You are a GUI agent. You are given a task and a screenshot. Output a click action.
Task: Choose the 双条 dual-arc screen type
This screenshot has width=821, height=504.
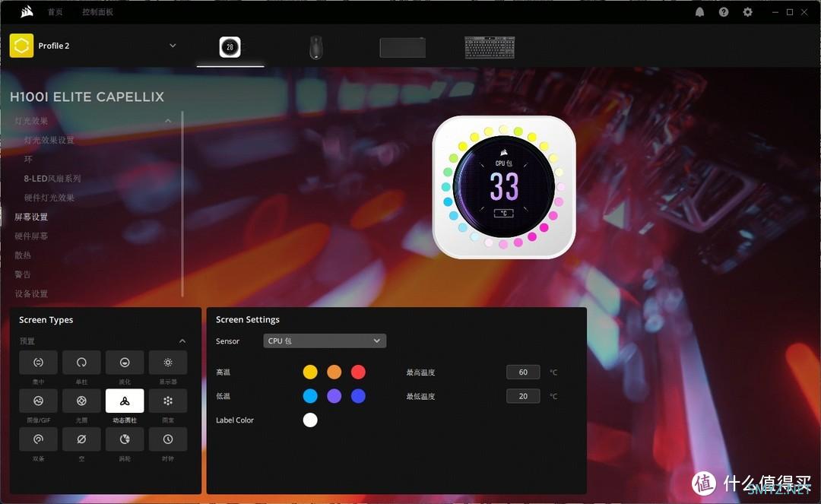pyautogui.click(x=38, y=439)
